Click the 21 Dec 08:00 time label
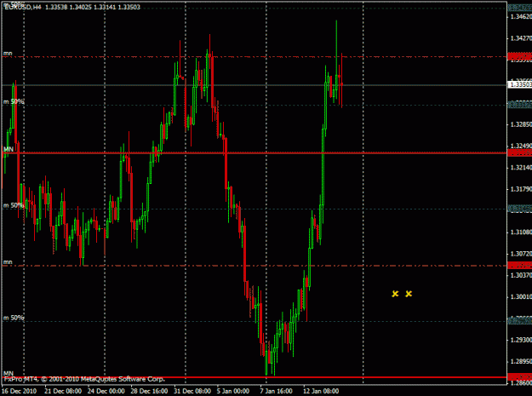 tap(63, 391)
